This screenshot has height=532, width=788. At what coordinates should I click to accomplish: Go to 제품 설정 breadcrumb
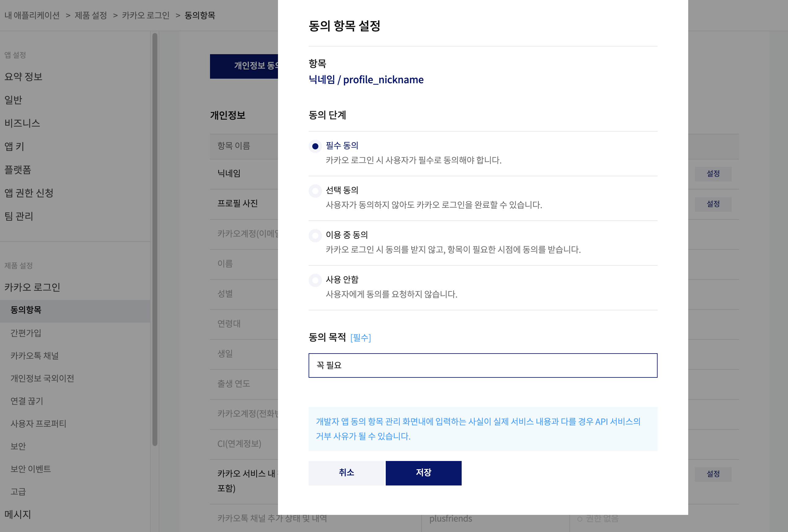click(x=91, y=15)
